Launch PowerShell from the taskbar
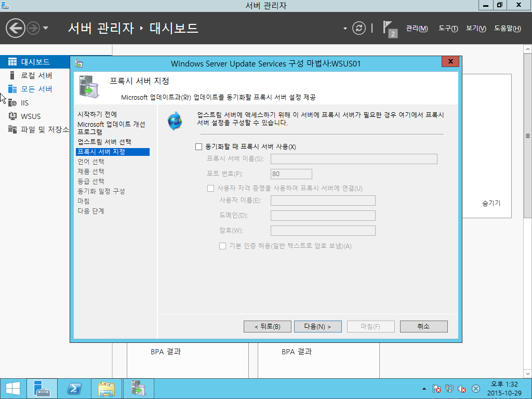Viewport: 532px width, 399px height. coord(74,389)
